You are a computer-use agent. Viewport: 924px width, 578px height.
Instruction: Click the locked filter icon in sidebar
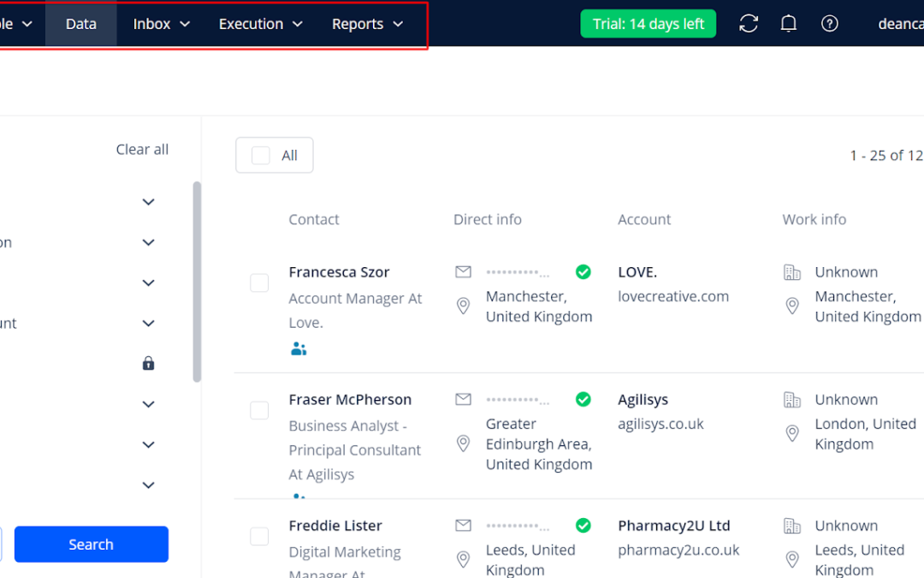(x=147, y=363)
